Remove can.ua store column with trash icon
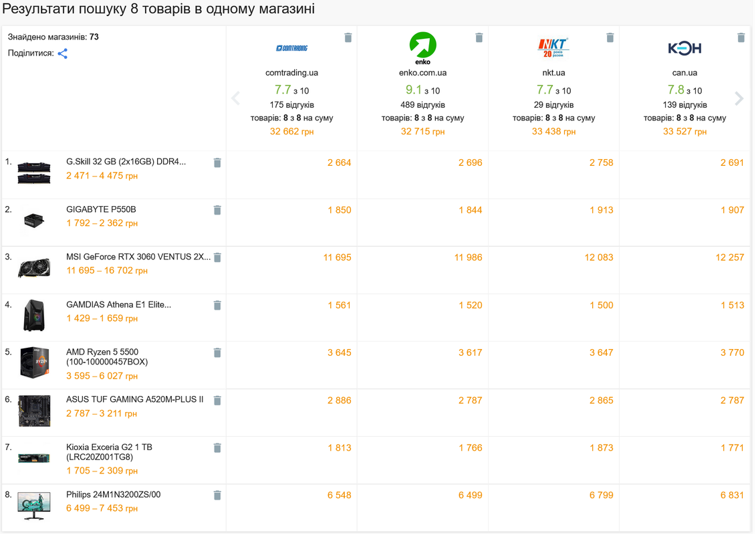 click(x=741, y=37)
